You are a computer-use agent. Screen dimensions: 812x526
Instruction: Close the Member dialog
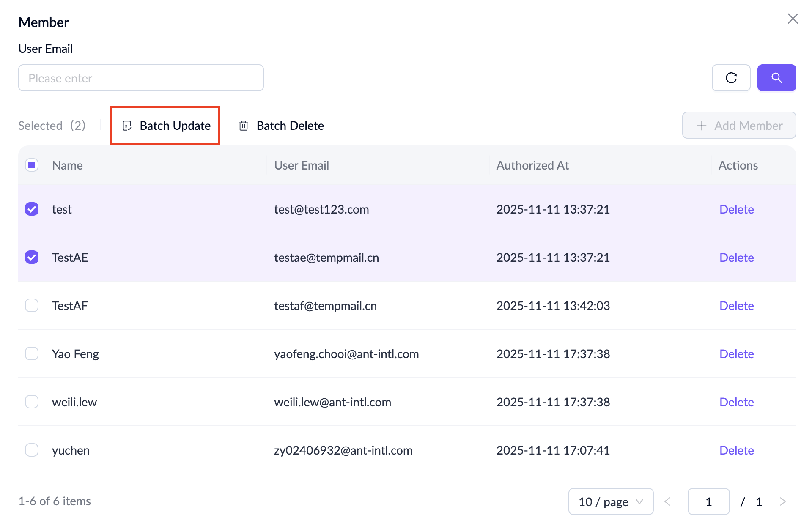793,19
